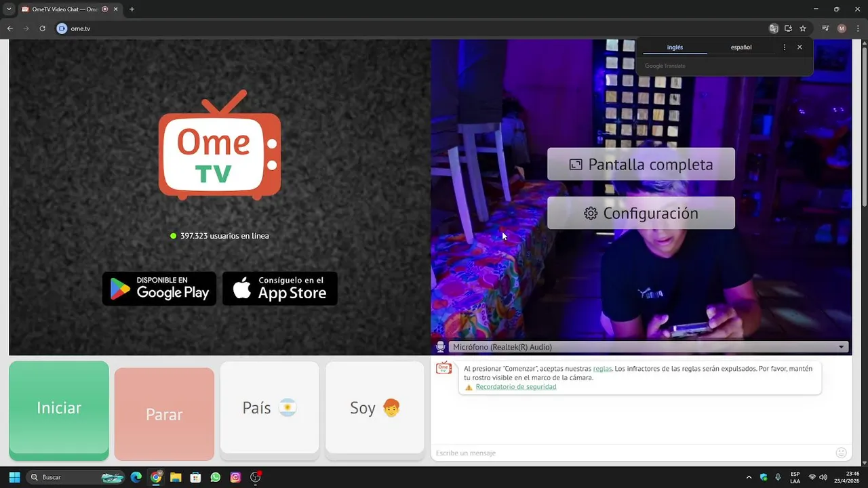This screenshot has height=488, width=868.
Task: Open the emoji picker in chat box
Action: [x=842, y=453]
